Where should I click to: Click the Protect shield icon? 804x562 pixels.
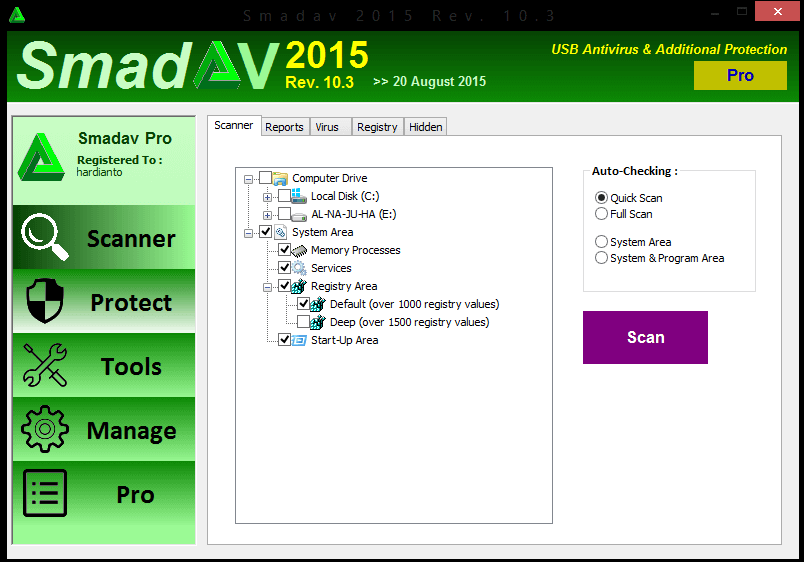[45, 301]
